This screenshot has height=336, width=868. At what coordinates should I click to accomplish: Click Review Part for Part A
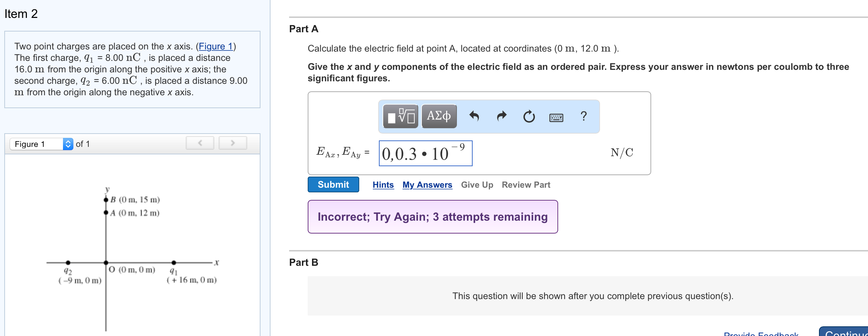(526, 184)
